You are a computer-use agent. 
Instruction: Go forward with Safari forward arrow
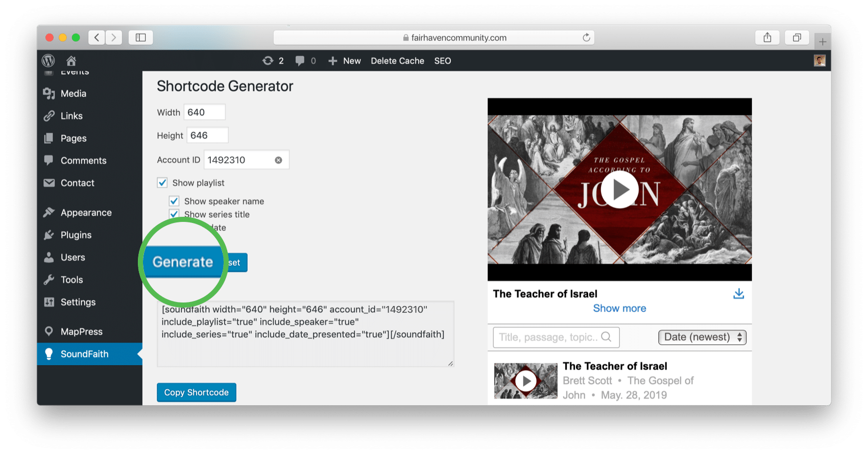pyautogui.click(x=114, y=37)
